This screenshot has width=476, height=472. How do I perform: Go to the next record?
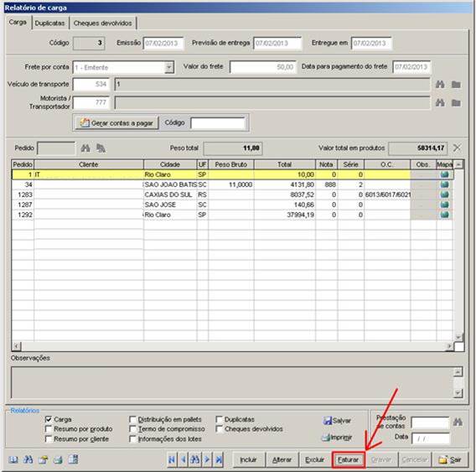[x=207, y=459]
